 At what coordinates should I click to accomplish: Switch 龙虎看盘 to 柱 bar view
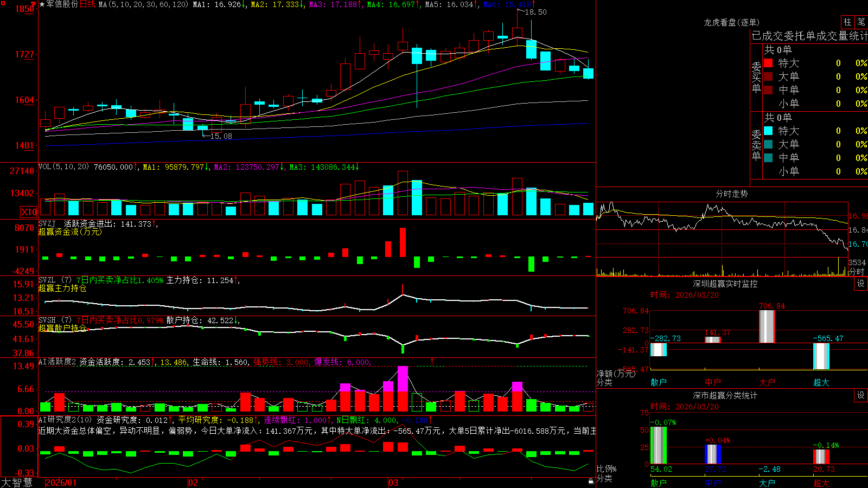847,22
